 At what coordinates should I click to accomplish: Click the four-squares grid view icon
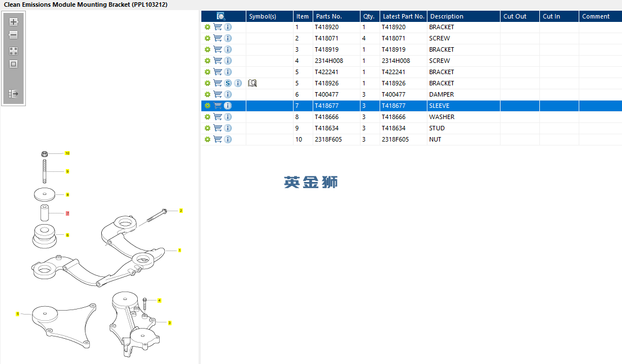(13, 51)
